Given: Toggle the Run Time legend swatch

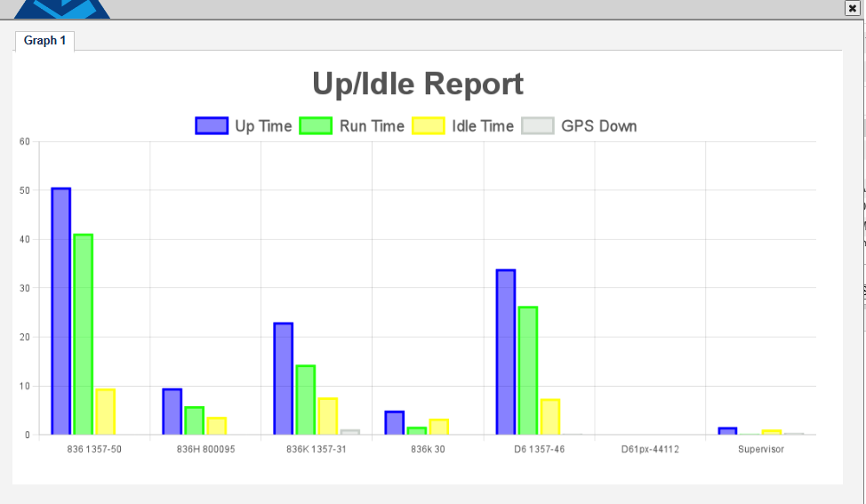Looking at the screenshot, I should click(316, 126).
